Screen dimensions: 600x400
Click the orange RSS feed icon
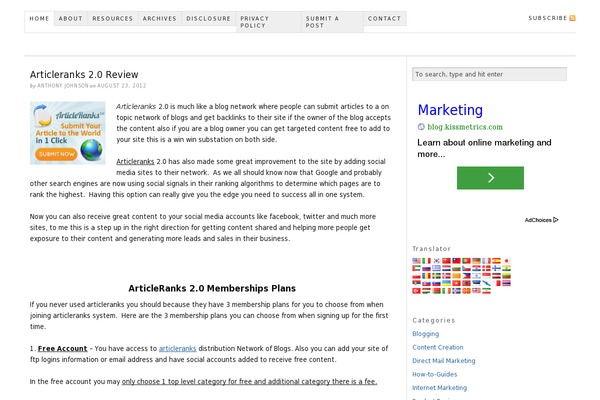click(x=572, y=18)
